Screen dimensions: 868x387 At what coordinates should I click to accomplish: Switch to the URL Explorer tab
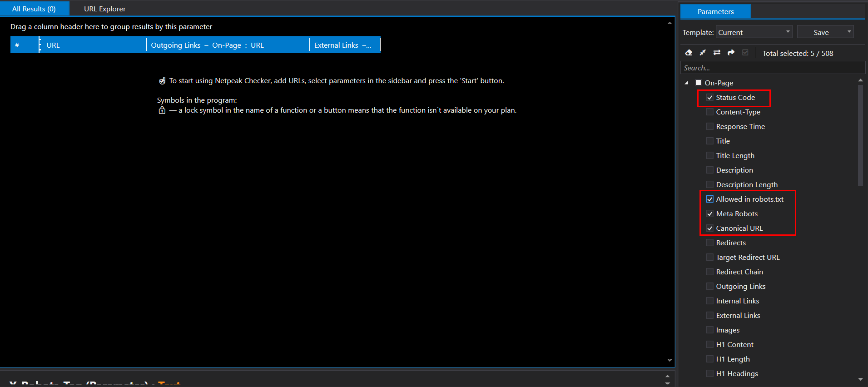click(104, 9)
